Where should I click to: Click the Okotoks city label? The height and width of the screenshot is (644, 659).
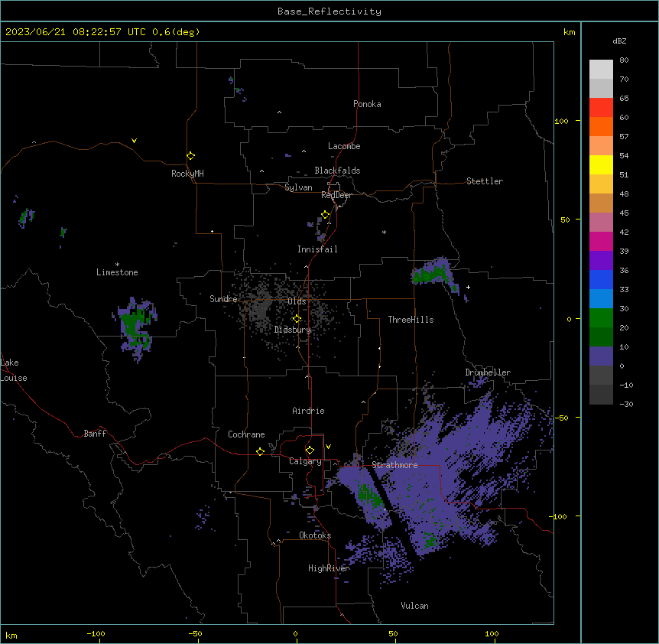tap(315, 535)
